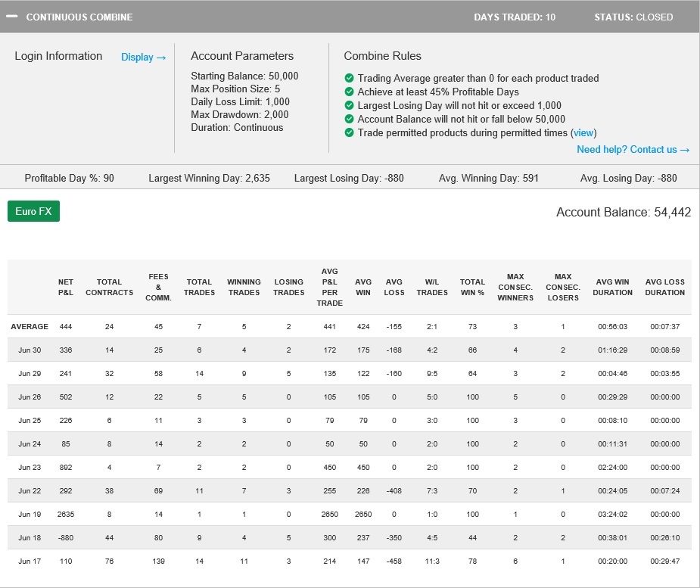Select the Jun 19 row date
700x588 pixels.
(x=30, y=515)
